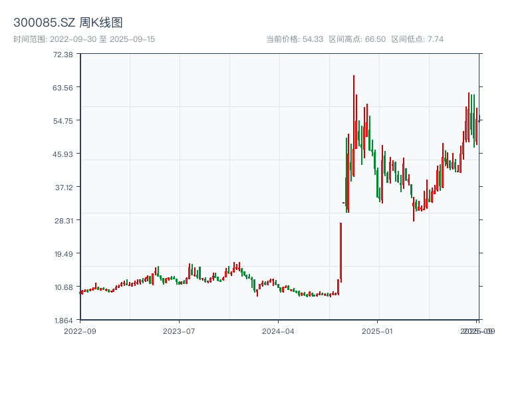Click the y-axis value 19.49

point(64,254)
